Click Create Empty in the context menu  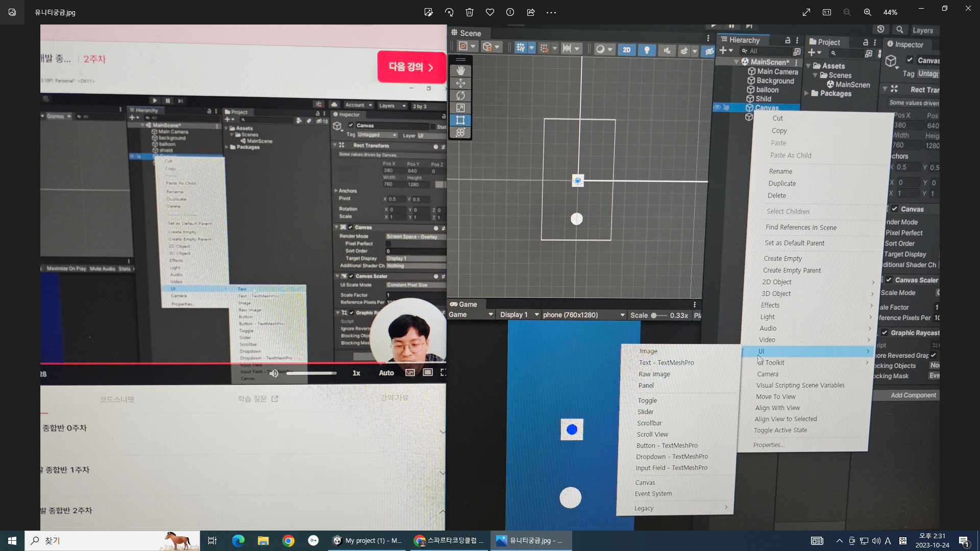point(782,259)
